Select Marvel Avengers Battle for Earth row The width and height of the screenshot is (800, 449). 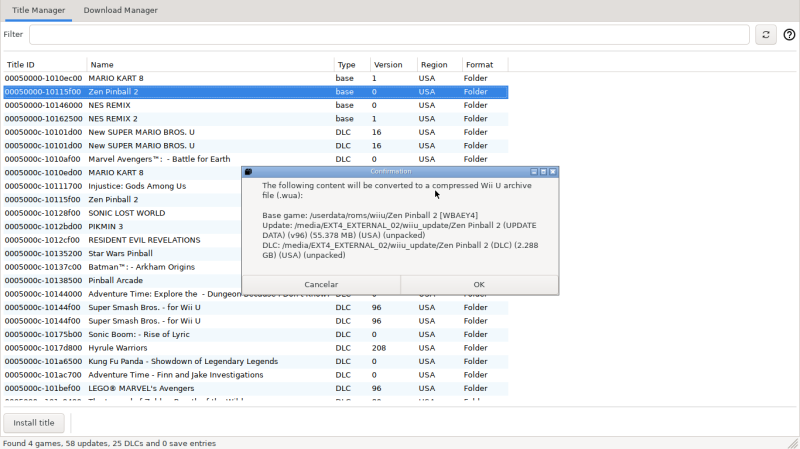click(x=256, y=159)
